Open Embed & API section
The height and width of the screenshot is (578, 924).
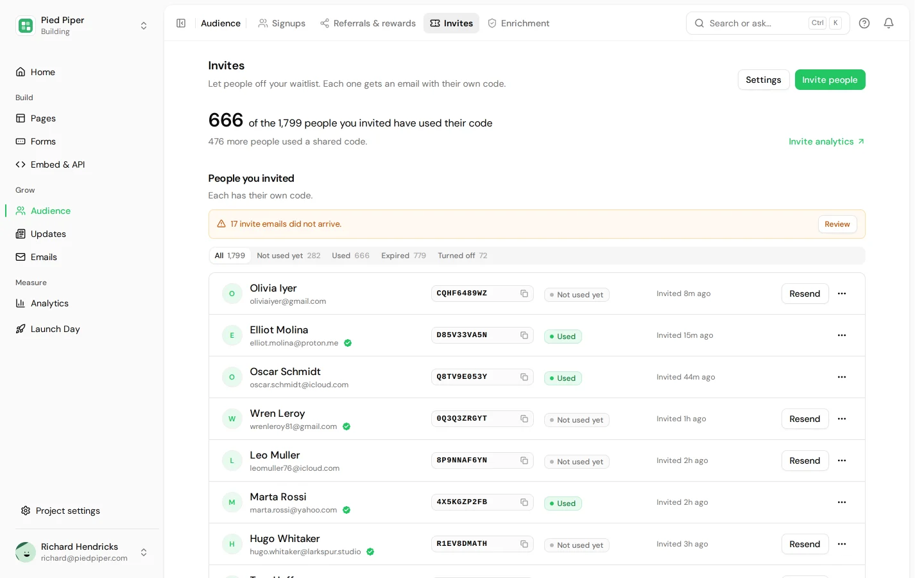coord(81,164)
